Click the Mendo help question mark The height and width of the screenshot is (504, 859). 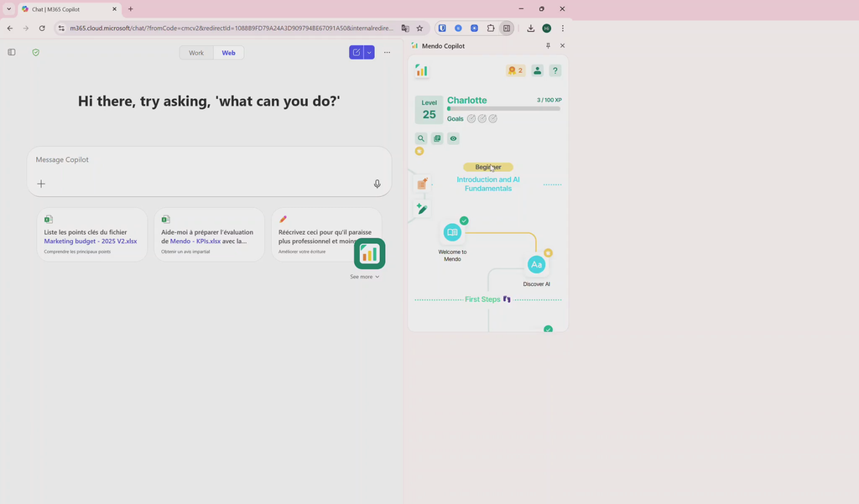click(554, 70)
